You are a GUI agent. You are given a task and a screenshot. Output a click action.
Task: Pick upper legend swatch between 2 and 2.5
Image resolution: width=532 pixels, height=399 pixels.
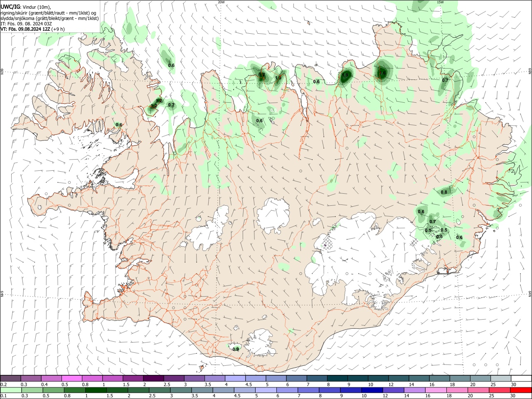tap(153, 378)
